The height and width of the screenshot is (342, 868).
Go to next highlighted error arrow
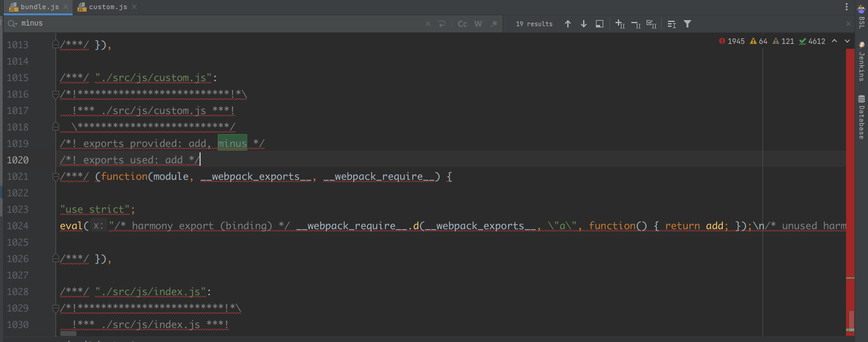coord(847,41)
